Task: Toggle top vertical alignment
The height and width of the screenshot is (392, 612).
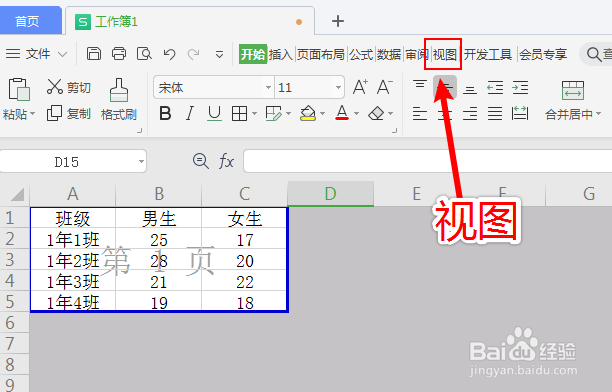Action: [420, 85]
